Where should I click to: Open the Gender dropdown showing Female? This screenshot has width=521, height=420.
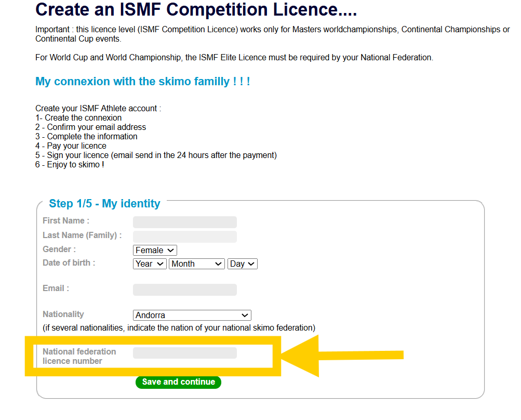(x=155, y=250)
